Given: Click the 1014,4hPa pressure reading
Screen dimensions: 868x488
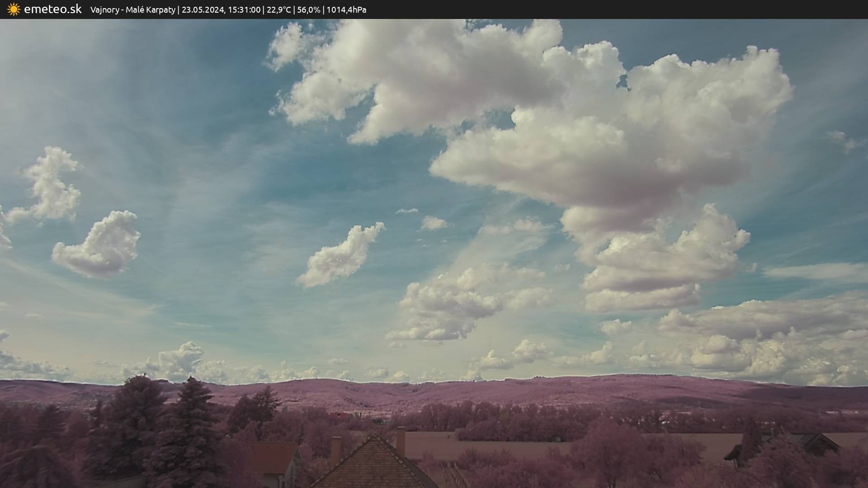Looking at the screenshot, I should 346,9.
